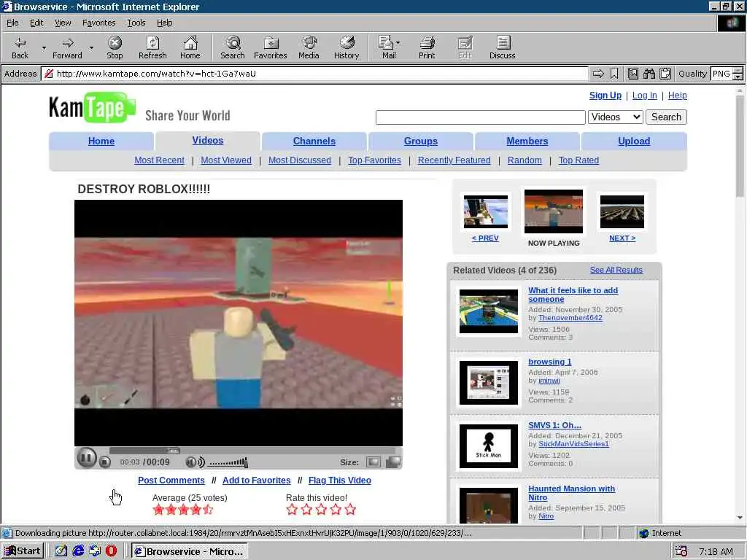
Task: Click the Windows Start button
Action: [23, 551]
